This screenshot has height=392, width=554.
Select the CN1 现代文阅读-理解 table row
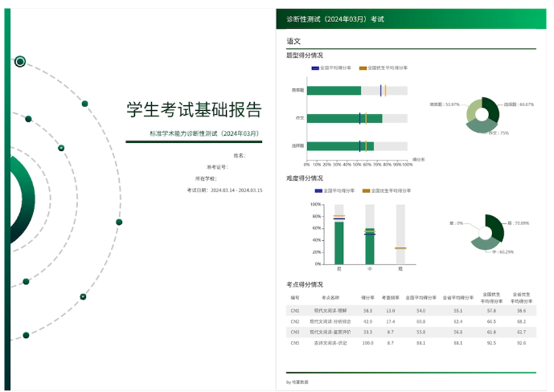pyautogui.click(x=410, y=310)
